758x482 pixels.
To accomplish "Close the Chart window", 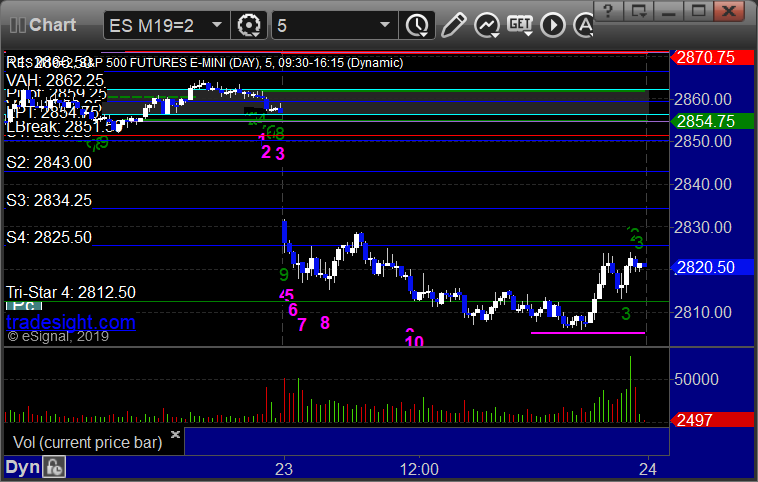I will coord(729,11).
